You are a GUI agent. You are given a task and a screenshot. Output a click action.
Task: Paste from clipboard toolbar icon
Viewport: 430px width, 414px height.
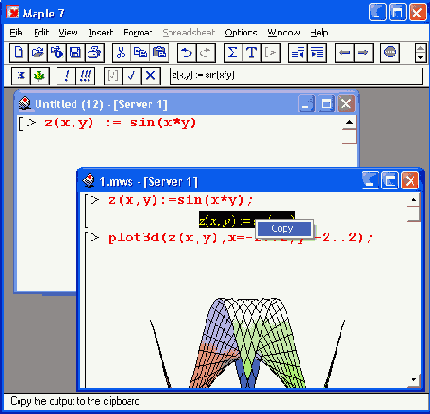[x=159, y=53]
